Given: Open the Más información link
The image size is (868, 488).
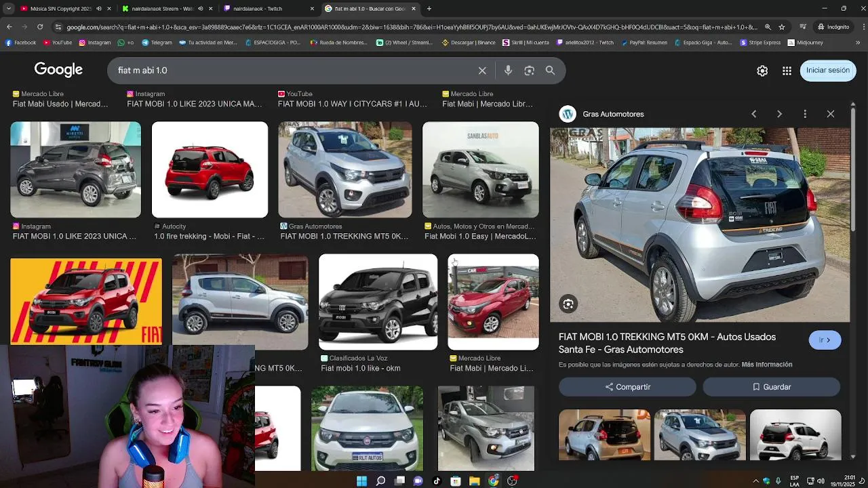Looking at the screenshot, I should click(767, 365).
